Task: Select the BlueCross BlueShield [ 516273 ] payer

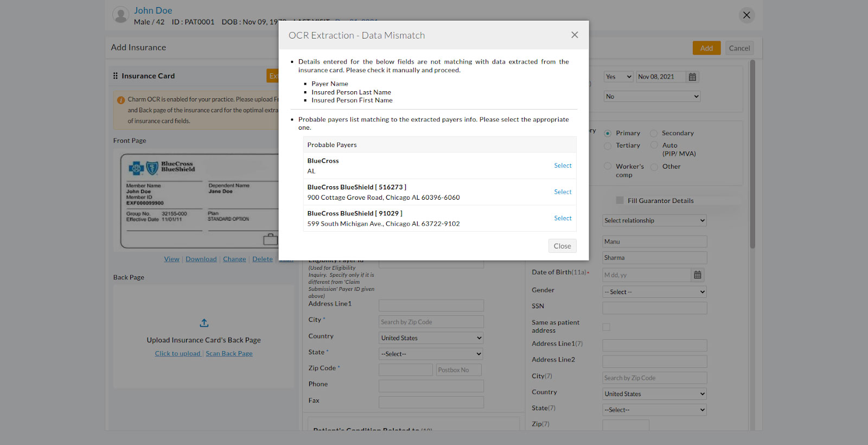Action: (563, 192)
